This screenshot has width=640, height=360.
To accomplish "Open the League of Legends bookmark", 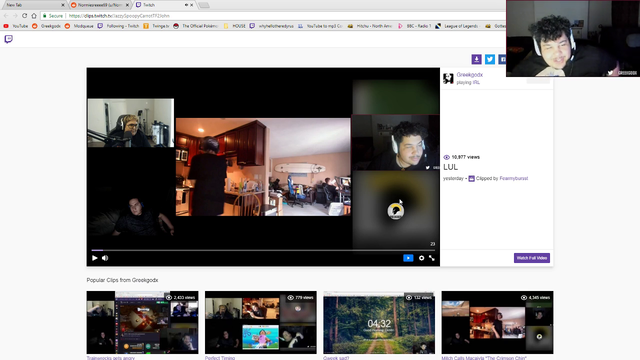I will click(x=457, y=26).
